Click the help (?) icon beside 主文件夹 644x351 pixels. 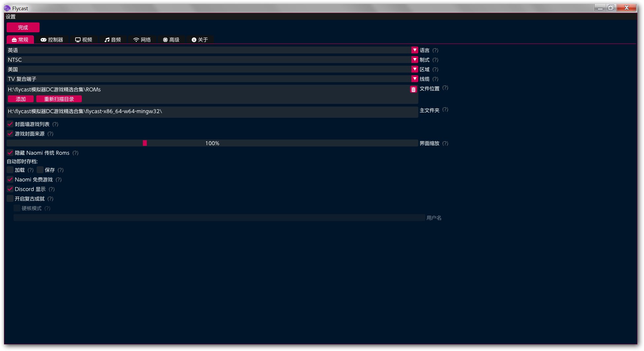tap(445, 110)
